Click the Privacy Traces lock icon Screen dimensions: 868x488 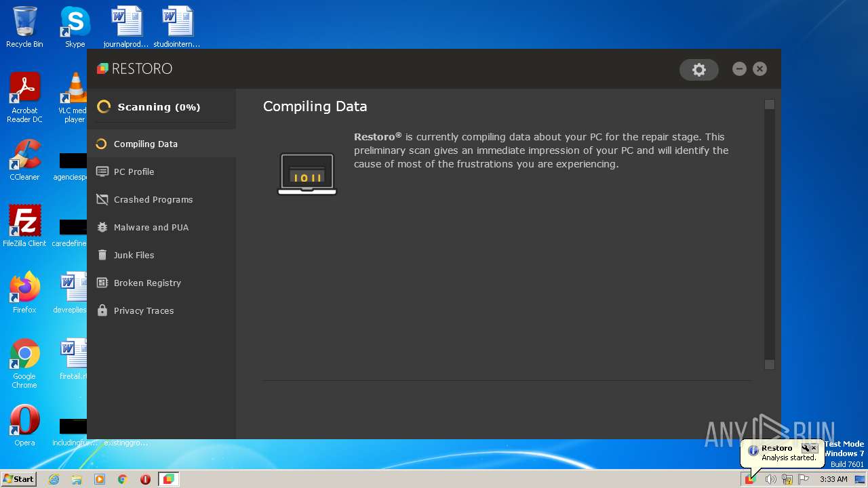102,310
